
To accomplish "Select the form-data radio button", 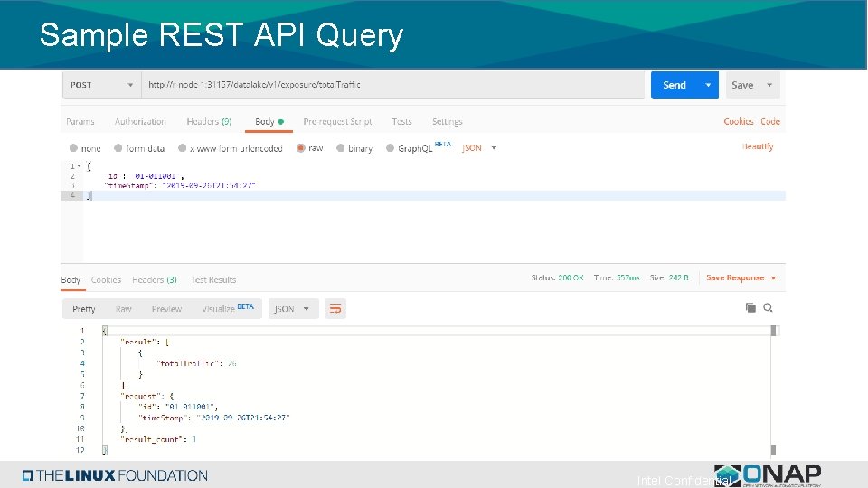I will (x=118, y=147).
